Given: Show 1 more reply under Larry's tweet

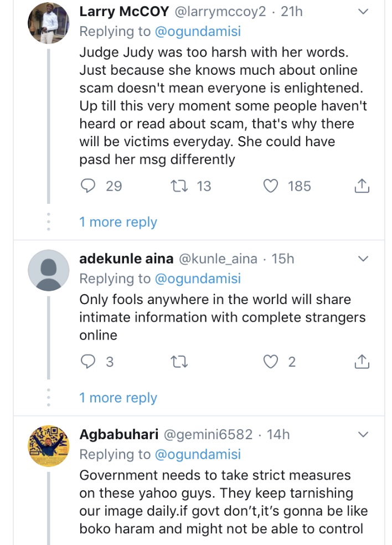Looking at the screenshot, I should (118, 222).
